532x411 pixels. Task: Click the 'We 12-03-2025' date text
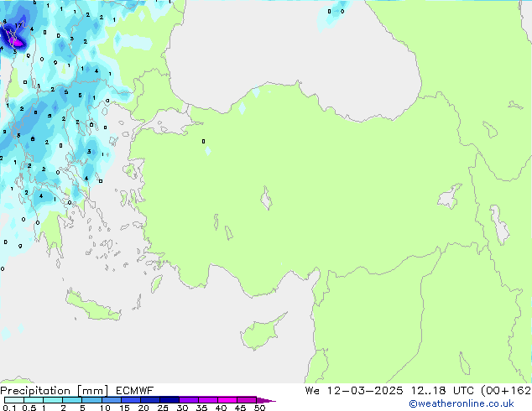[354, 391]
